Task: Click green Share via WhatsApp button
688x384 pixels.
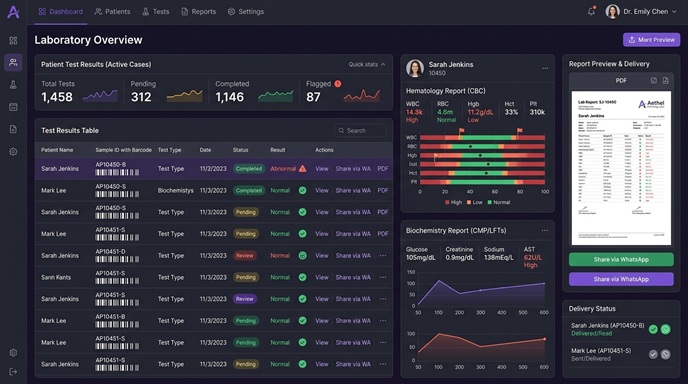Action: pos(621,259)
